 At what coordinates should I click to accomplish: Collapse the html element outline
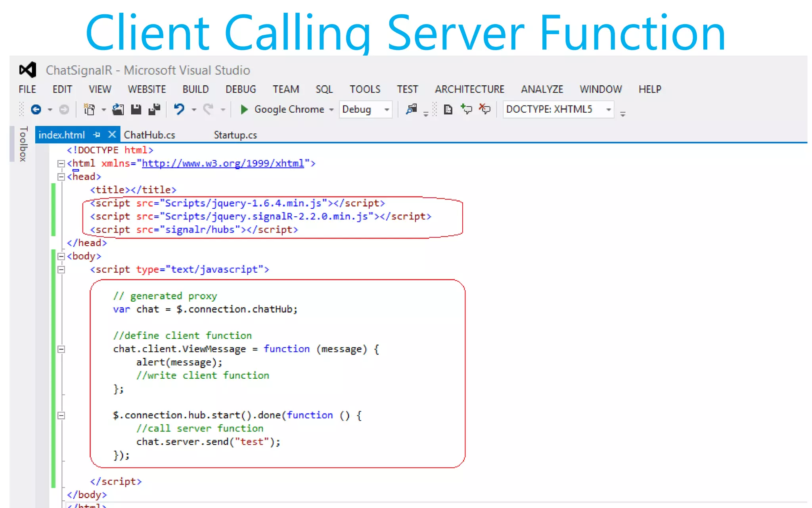[x=61, y=164]
